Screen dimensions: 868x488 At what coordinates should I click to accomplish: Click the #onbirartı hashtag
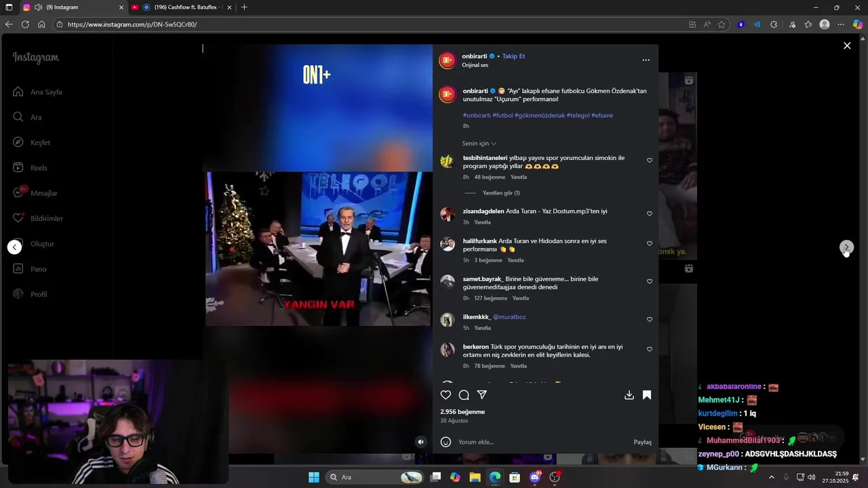477,116
